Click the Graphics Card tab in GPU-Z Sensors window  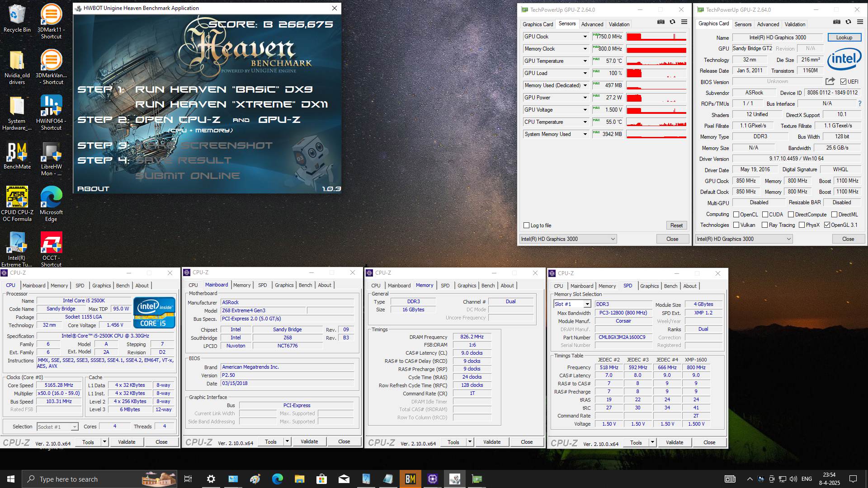(538, 24)
